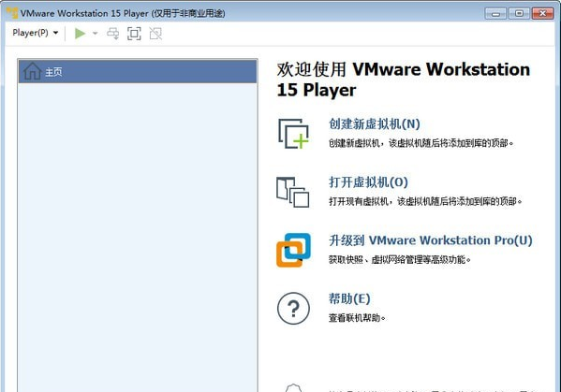Expand the Player(P) dropdown arrow
The height and width of the screenshot is (392, 561).
(x=56, y=33)
